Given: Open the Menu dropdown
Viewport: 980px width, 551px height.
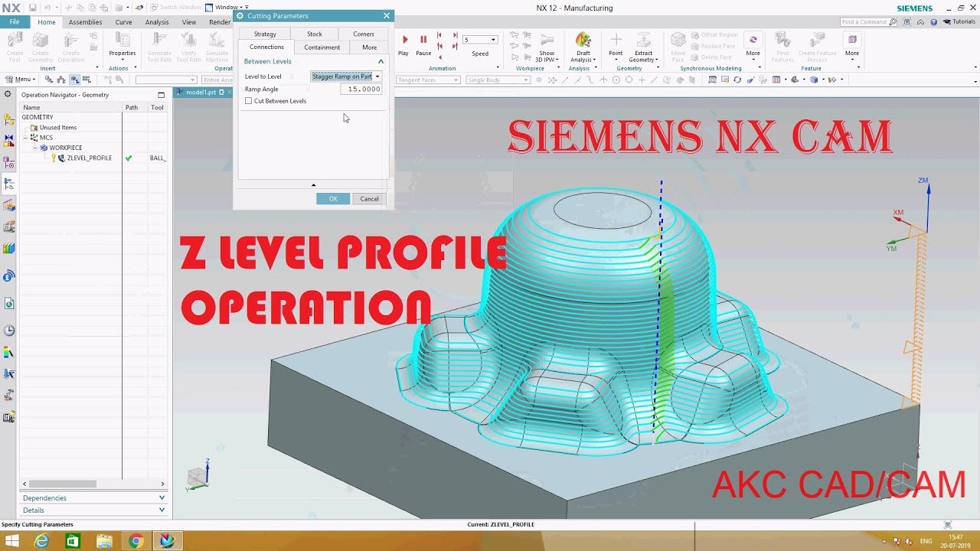Looking at the screenshot, I should (x=20, y=80).
